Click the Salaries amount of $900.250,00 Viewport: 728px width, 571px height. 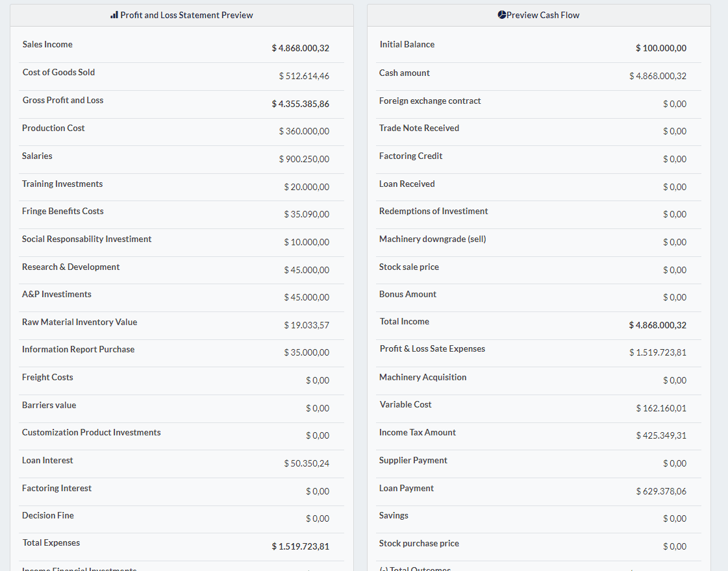click(x=304, y=159)
